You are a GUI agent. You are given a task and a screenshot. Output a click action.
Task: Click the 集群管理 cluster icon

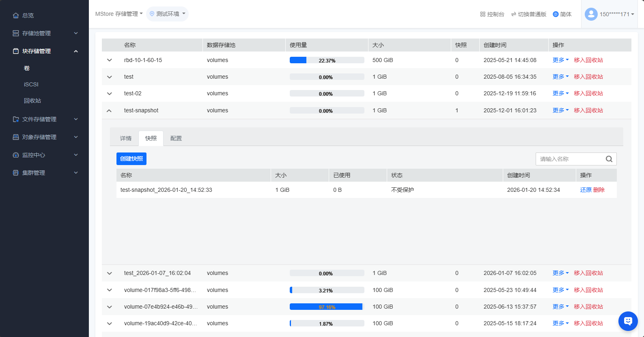[16, 173]
